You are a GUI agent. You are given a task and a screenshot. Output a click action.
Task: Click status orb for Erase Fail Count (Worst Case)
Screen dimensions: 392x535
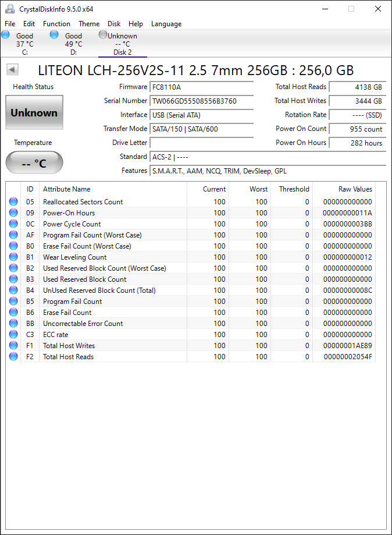[13, 246]
